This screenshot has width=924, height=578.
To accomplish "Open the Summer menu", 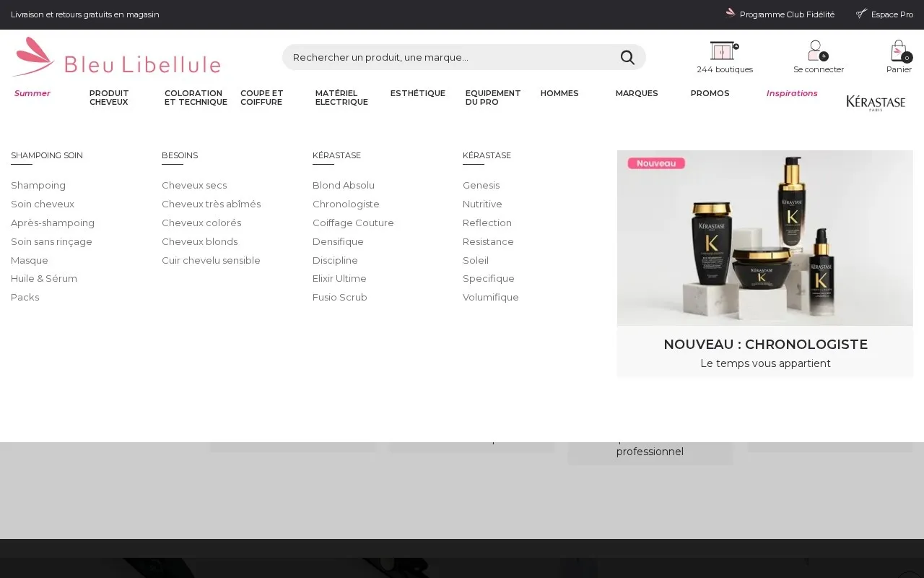I will 32,93.
